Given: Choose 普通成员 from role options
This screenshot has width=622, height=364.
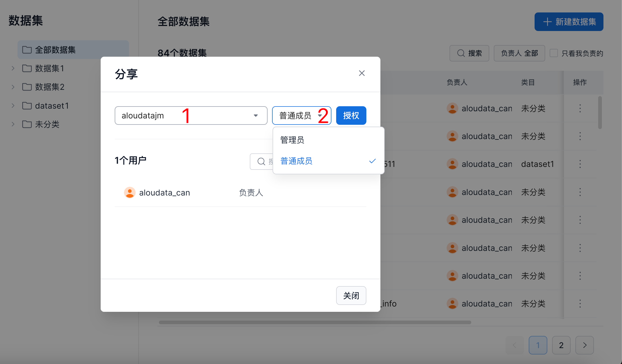Looking at the screenshot, I should click(296, 161).
